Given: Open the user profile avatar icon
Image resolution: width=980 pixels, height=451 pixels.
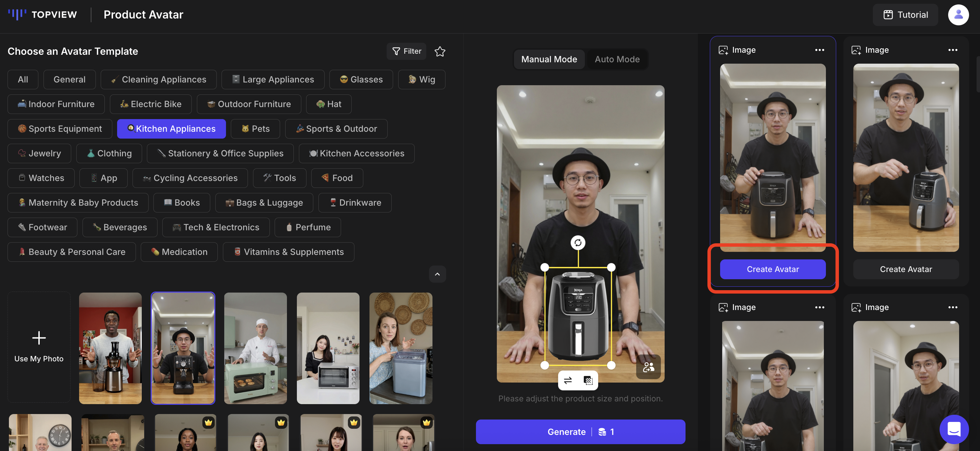Looking at the screenshot, I should tap(958, 15).
